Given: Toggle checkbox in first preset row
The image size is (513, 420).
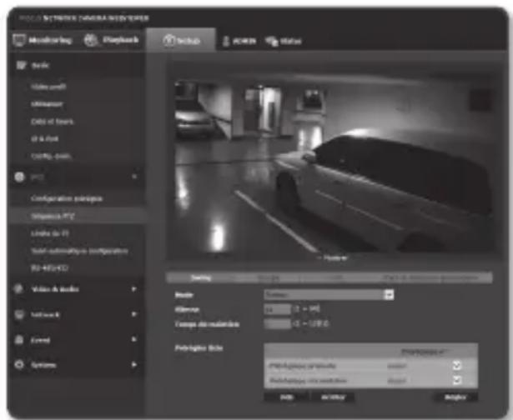Looking at the screenshot, I should (x=456, y=365).
